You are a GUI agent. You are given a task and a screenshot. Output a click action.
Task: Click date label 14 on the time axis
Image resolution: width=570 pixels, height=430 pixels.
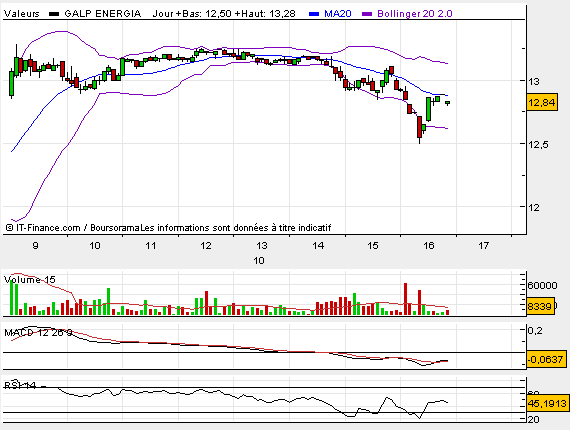pyautogui.click(x=318, y=246)
